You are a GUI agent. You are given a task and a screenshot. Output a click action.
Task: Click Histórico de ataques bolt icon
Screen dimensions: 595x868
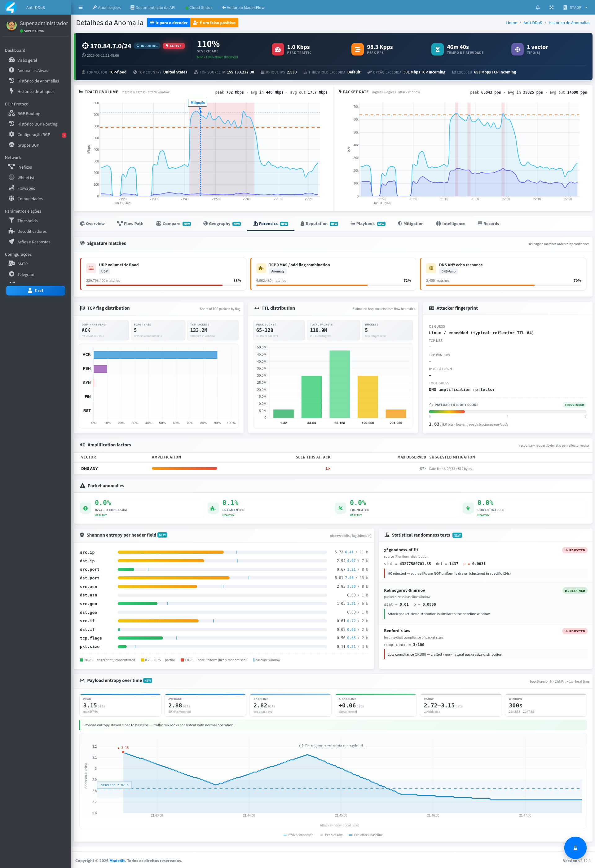tap(11, 91)
